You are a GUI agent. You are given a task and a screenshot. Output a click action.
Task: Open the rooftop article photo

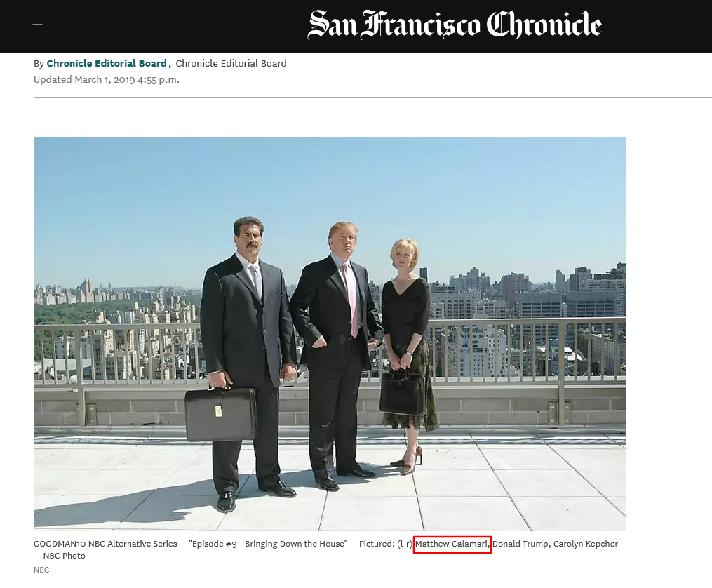tap(330, 334)
